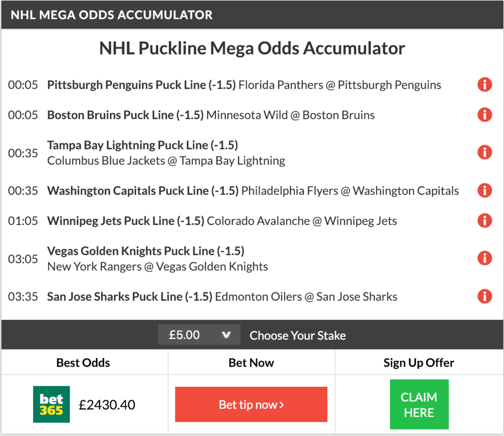Click info icon for Winnipeg Jets pick

pos(484,221)
